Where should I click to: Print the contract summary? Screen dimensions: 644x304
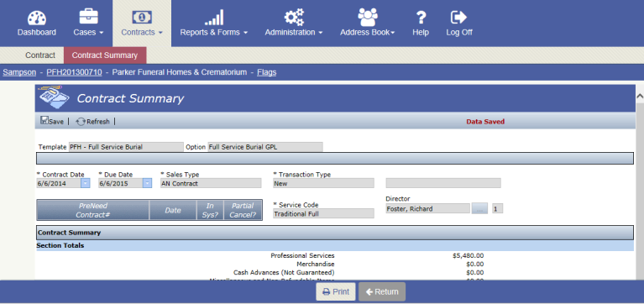pyautogui.click(x=336, y=291)
